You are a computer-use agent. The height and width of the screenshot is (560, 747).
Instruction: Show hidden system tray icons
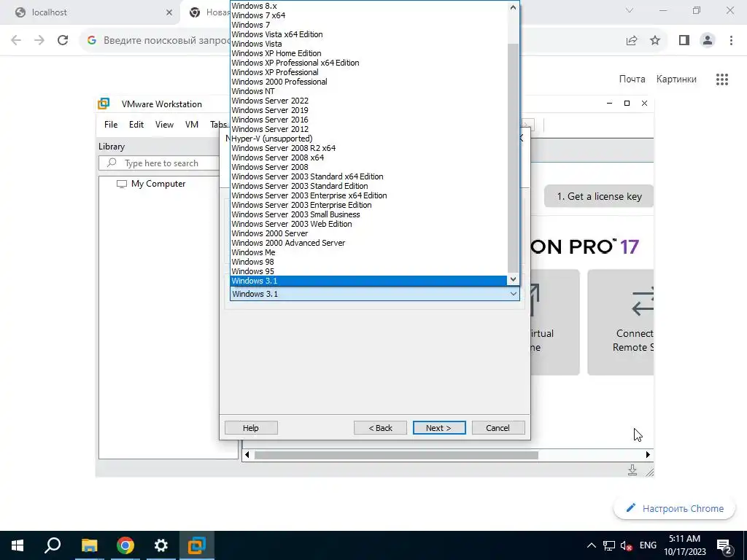click(591, 545)
